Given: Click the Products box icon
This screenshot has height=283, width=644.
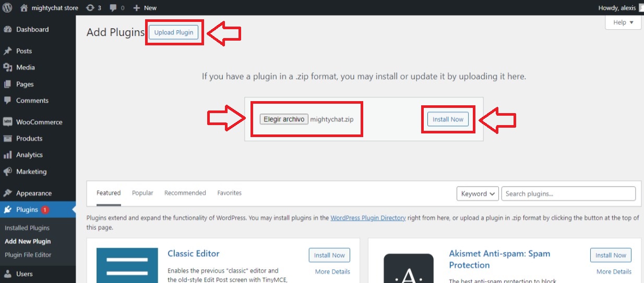Looking at the screenshot, I should tap(8, 139).
